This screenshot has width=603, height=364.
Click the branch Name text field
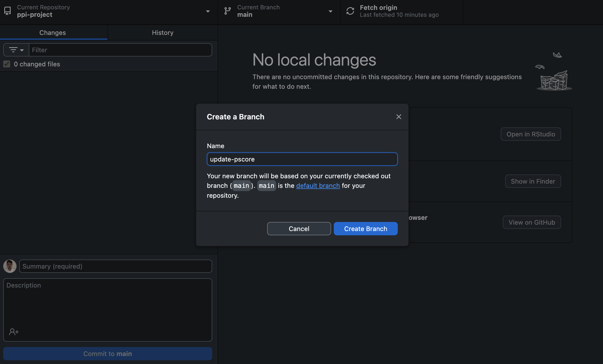coord(302,159)
